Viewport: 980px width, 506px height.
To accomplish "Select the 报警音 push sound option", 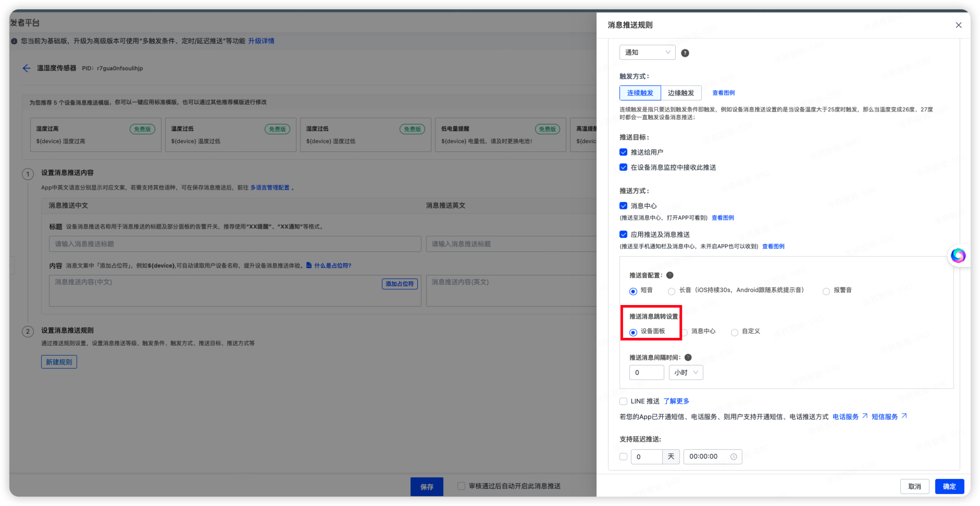I will (x=826, y=291).
